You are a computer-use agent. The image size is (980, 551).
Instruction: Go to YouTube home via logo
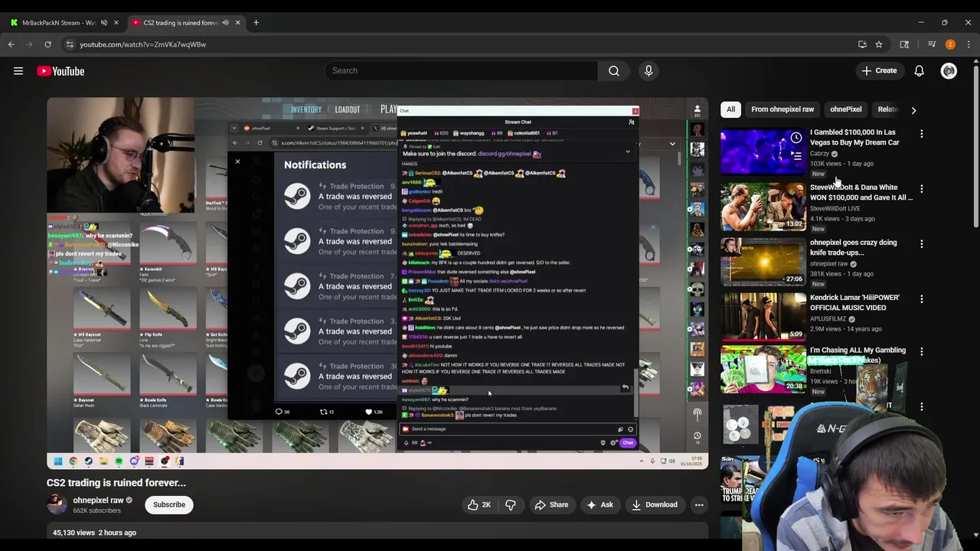pos(60,71)
